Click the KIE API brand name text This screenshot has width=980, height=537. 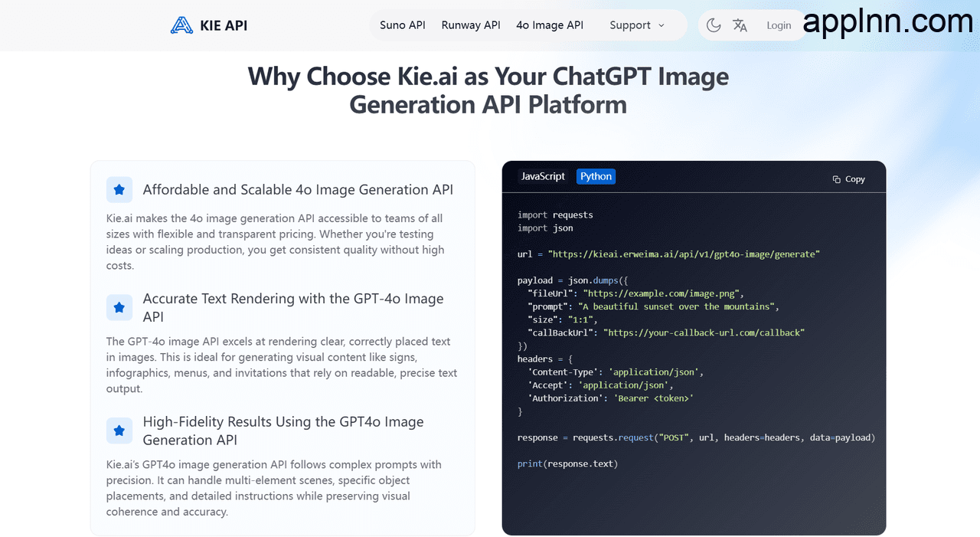point(224,25)
